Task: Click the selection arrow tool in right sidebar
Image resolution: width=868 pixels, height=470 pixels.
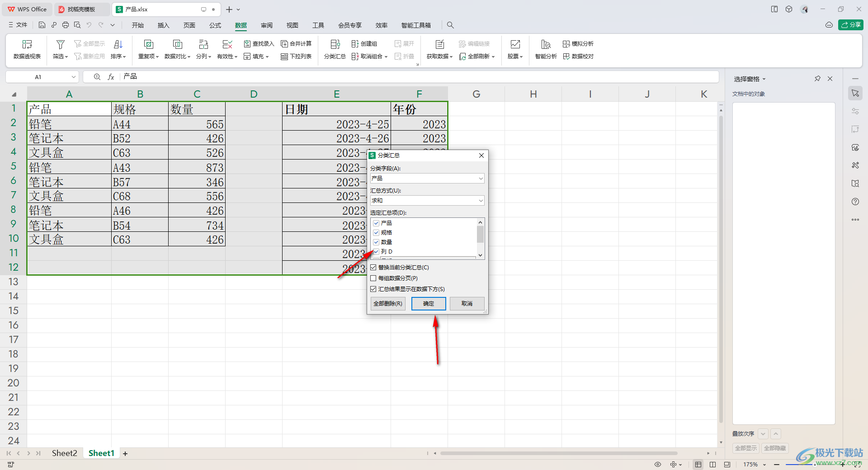Action: (855, 93)
